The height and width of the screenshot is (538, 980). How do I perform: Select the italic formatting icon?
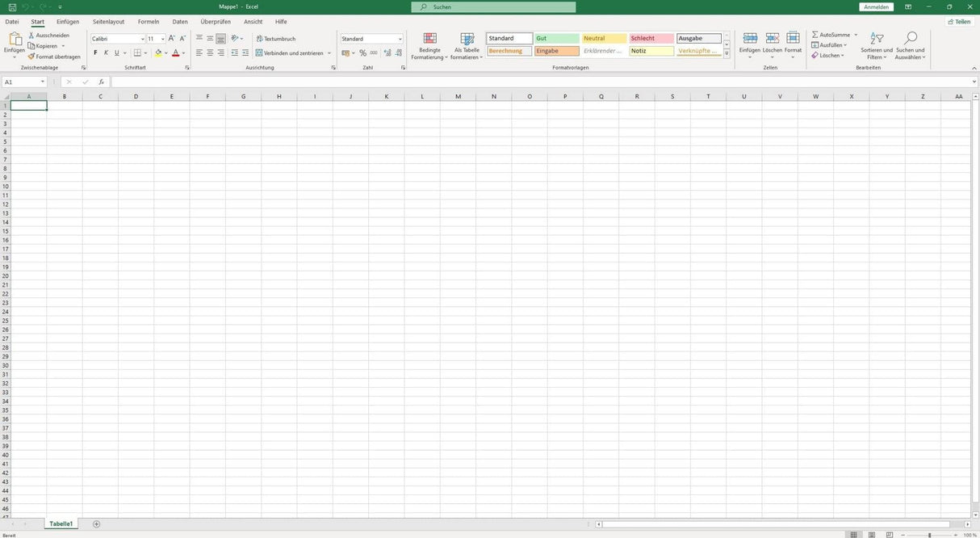[106, 53]
